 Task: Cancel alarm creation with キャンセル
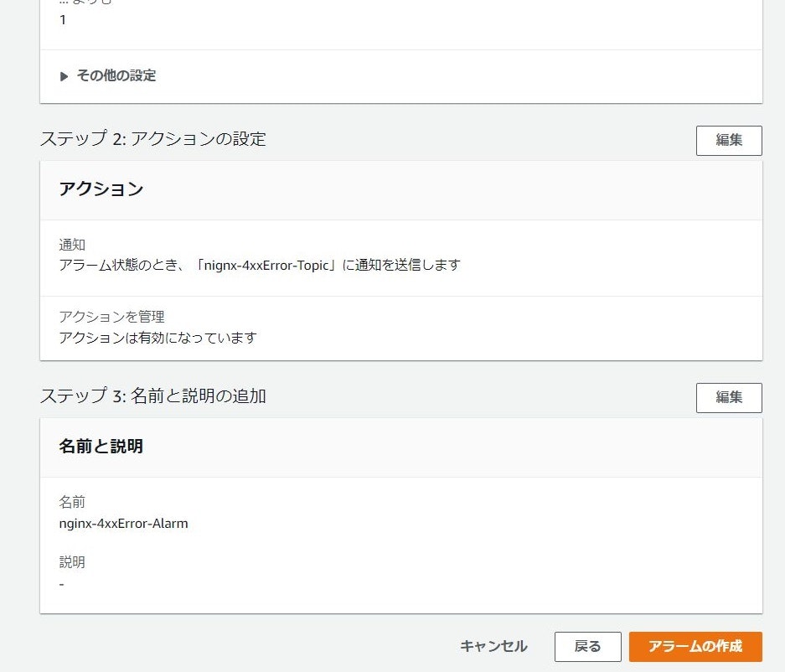pos(493,647)
